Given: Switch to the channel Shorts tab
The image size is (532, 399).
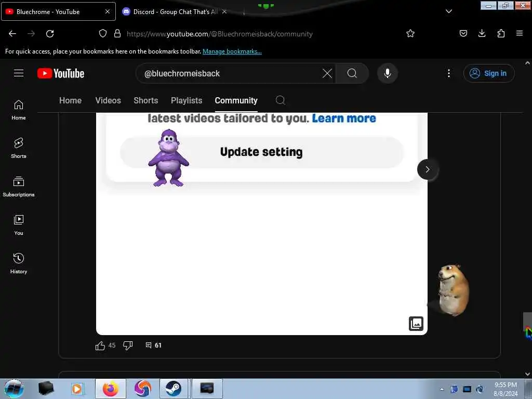Looking at the screenshot, I should click(x=146, y=100).
